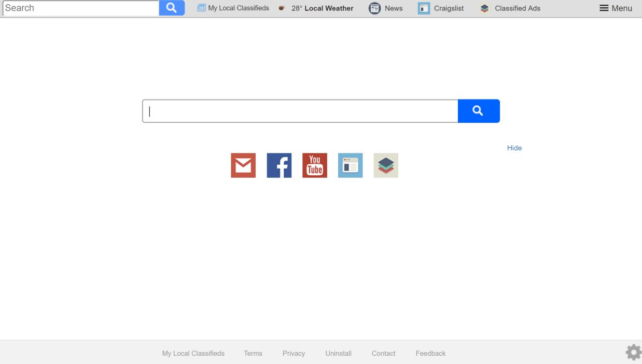642x364 pixels.
Task: Hide the shortcut icons with Hide link
Action: (x=514, y=148)
